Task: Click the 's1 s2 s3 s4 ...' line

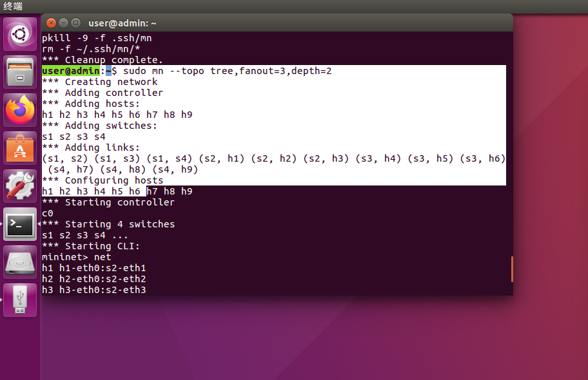Action: (85, 235)
